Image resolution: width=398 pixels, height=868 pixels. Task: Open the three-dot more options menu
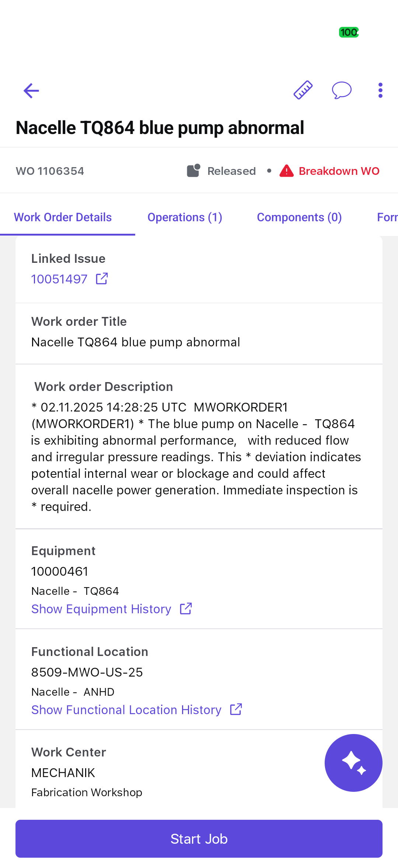coord(380,90)
